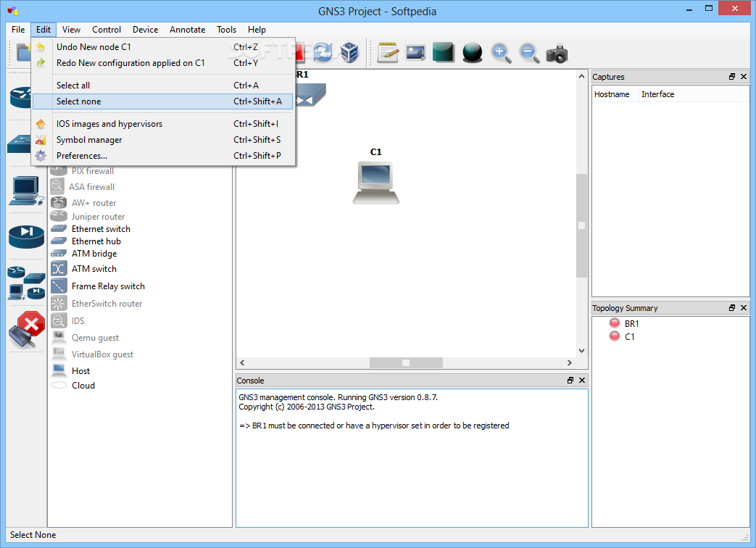Close the Captures panel
This screenshot has width=756, height=548.
pyautogui.click(x=744, y=77)
